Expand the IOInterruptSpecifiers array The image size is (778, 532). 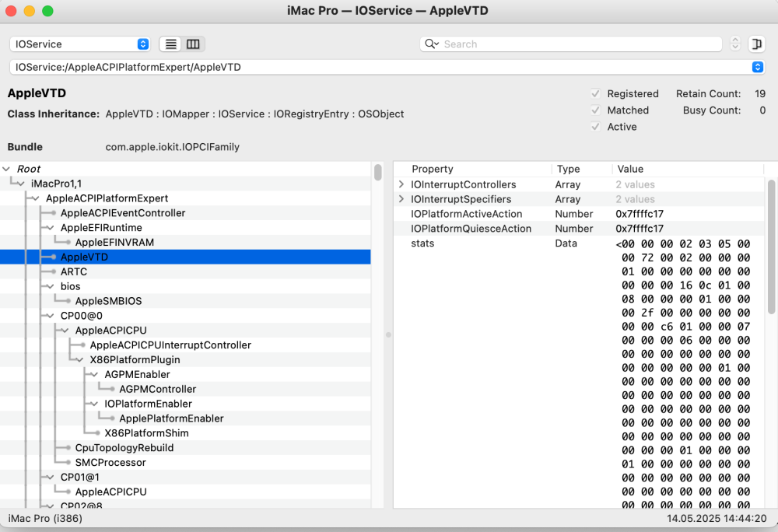coord(401,199)
